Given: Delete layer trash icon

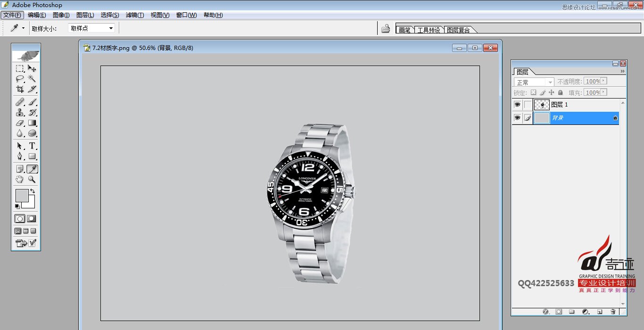Looking at the screenshot, I should click(x=613, y=312).
